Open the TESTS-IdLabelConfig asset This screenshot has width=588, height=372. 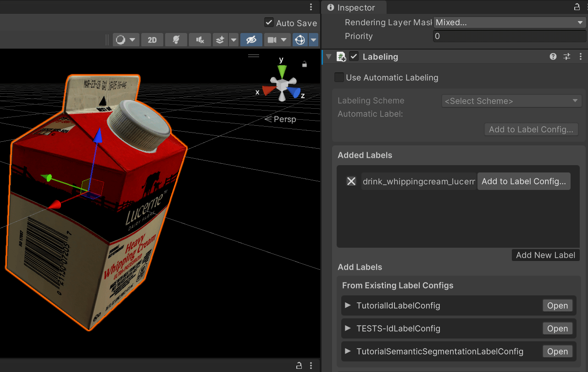pos(558,329)
